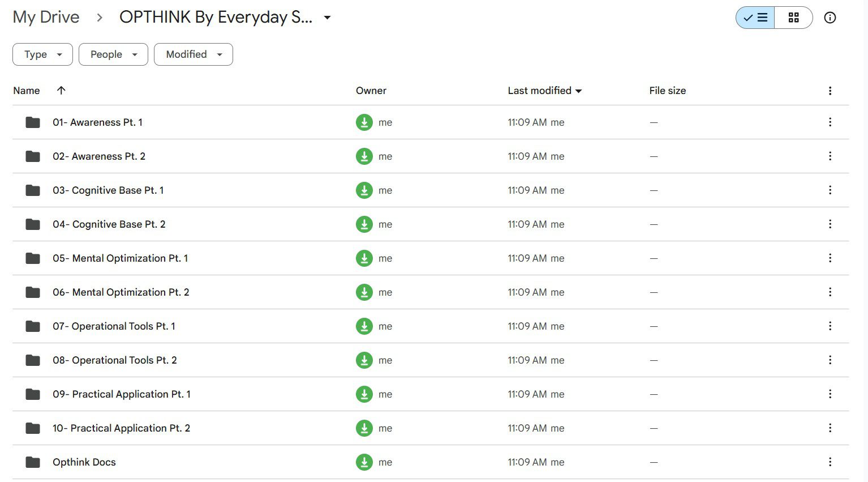Viewport: 868px width, 482px height.
Task: Open the Last modified sort dropdown
Action: pyautogui.click(x=578, y=91)
